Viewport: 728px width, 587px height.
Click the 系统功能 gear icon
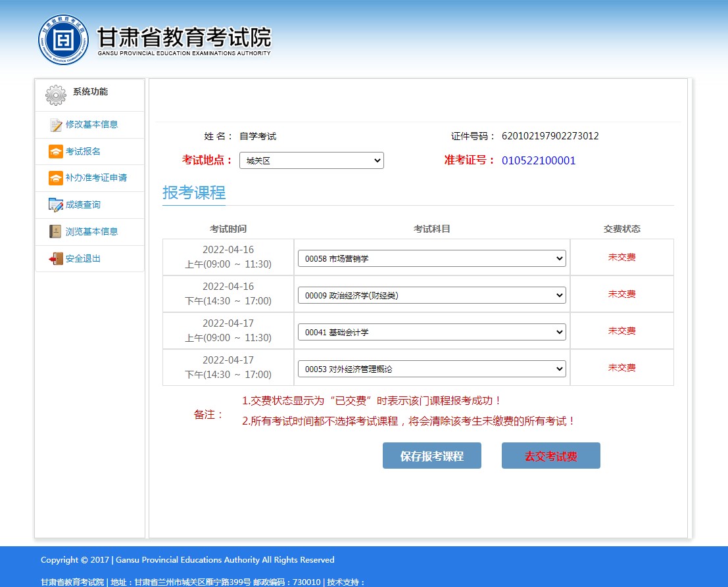[x=56, y=94]
